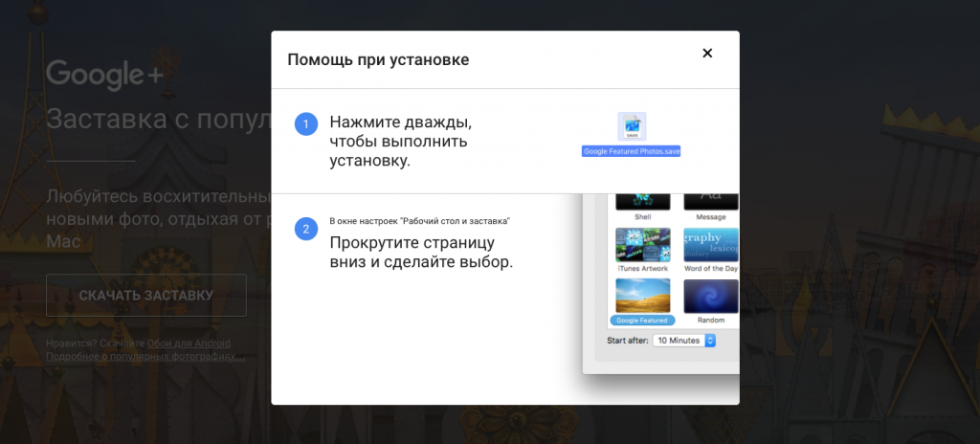Click the iTunes Artwork label
The image size is (980, 444).
pos(642,268)
